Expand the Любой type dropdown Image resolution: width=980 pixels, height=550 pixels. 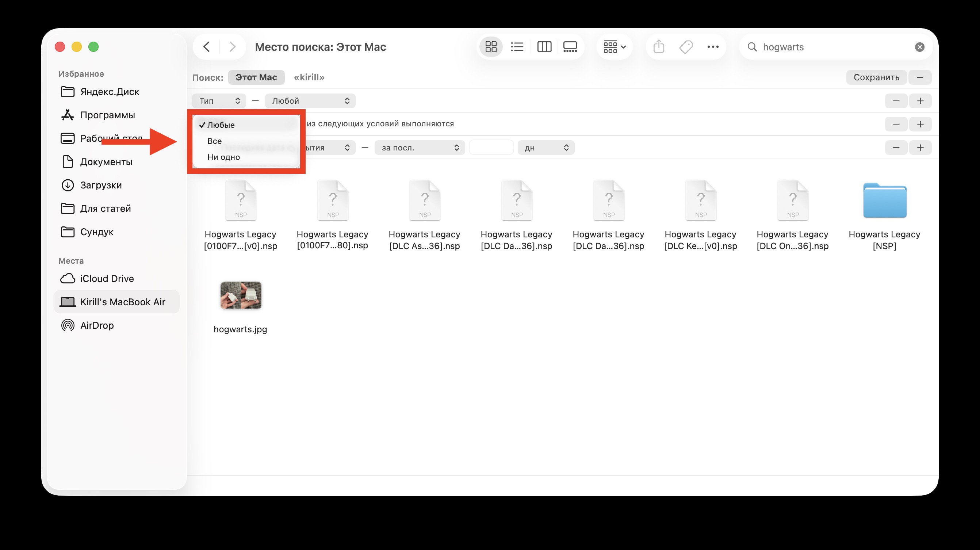(x=310, y=101)
